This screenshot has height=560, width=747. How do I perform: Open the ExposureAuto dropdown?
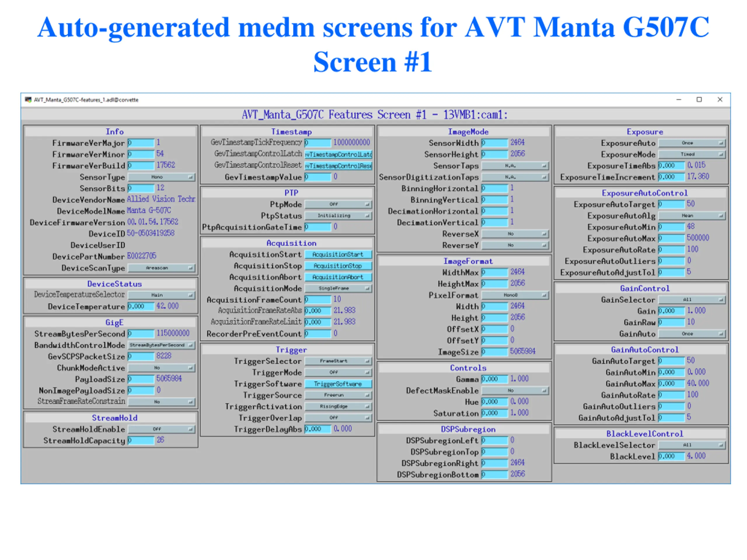[692, 143]
